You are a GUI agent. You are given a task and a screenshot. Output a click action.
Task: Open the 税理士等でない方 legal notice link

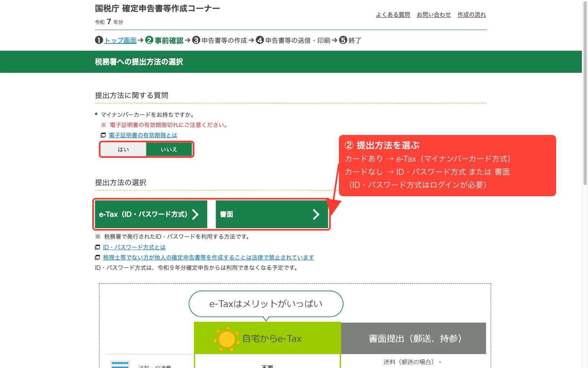click(x=209, y=258)
